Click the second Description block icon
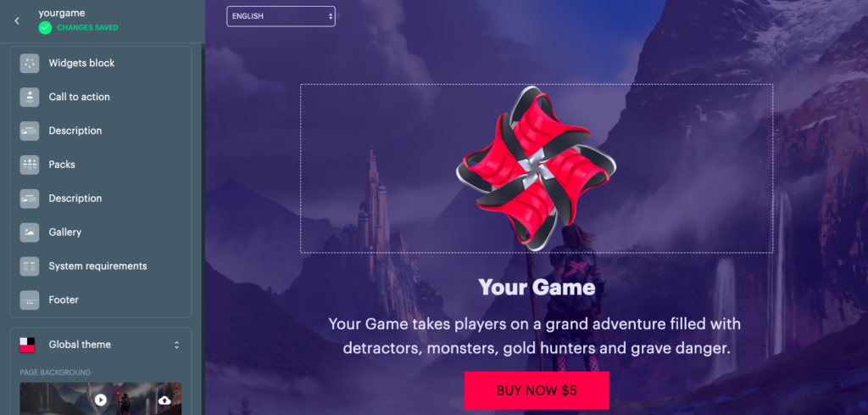 pyautogui.click(x=30, y=199)
